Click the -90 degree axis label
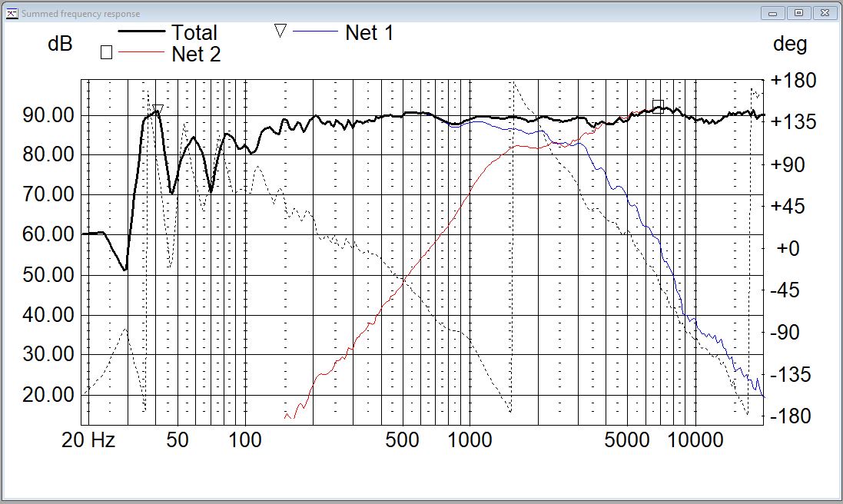 (x=785, y=333)
